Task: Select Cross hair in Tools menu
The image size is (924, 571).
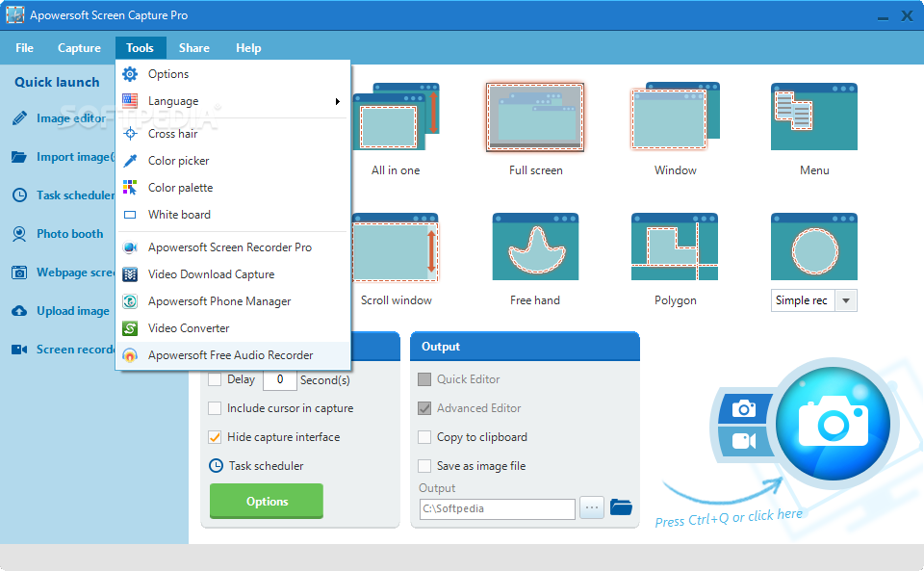Action: click(233, 134)
